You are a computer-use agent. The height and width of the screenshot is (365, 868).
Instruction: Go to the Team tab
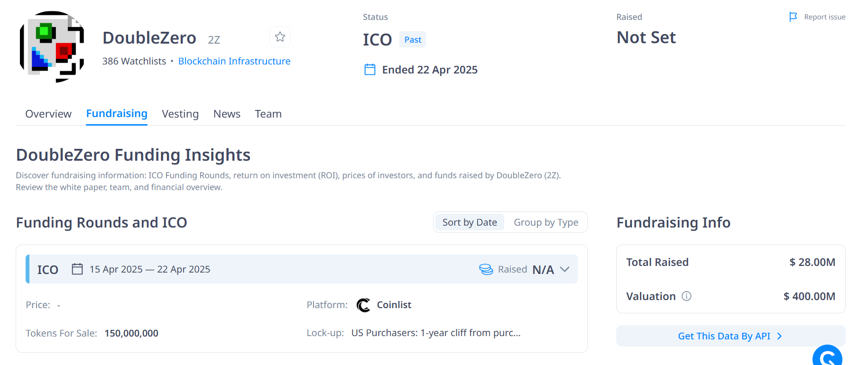[x=268, y=114]
